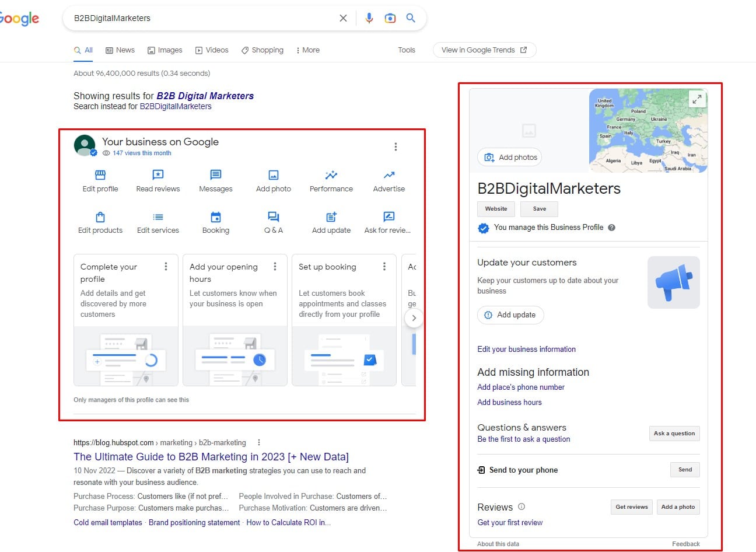The image size is (756, 552).
Task: Open Edit products shortcut
Action: (100, 223)
